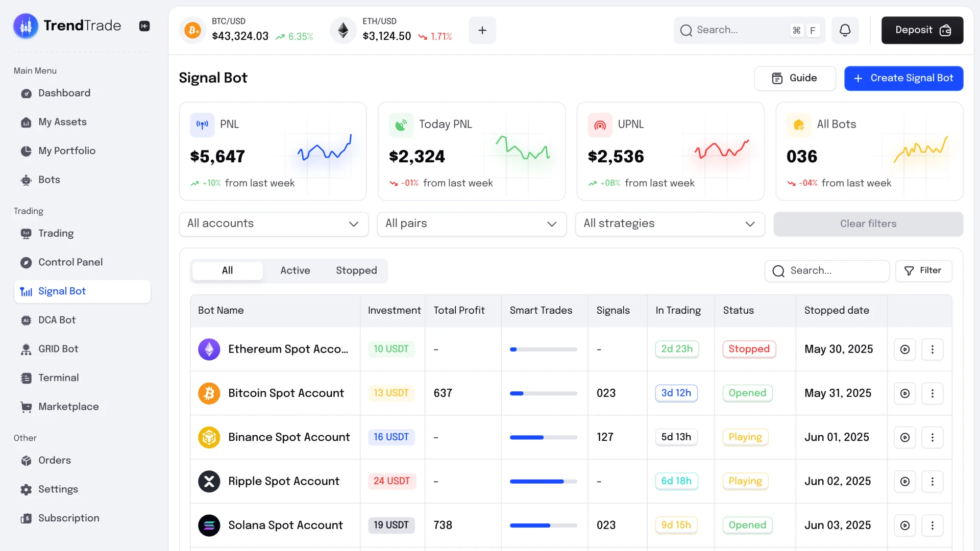The width and height of the screenshot is (980, 551).
Task: Collapse the sidebar navigation
Action: [x=144, y=26]
